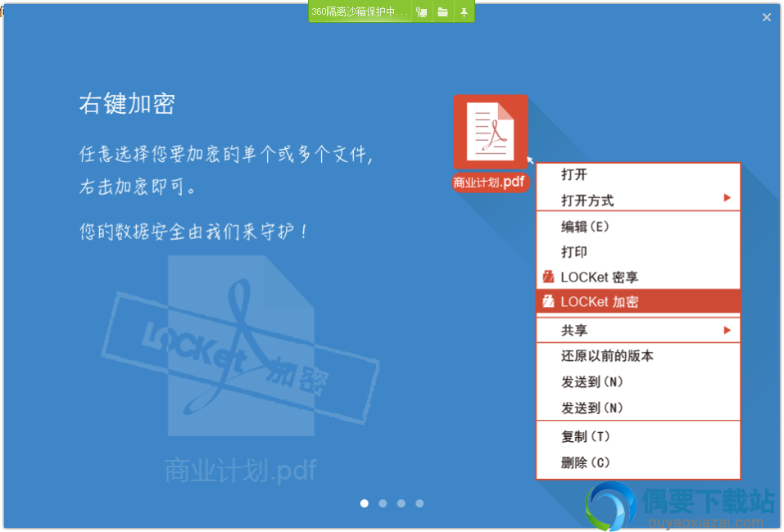Select 编辑(E) menu entry
784x532 pixels.
point(638,226)
